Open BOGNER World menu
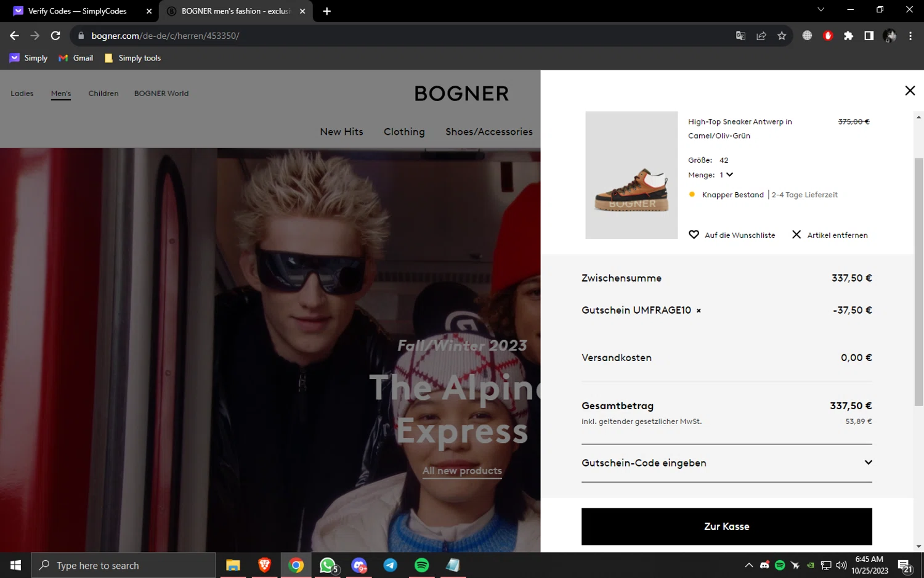 pyautogui.click(x=161, y=94)
